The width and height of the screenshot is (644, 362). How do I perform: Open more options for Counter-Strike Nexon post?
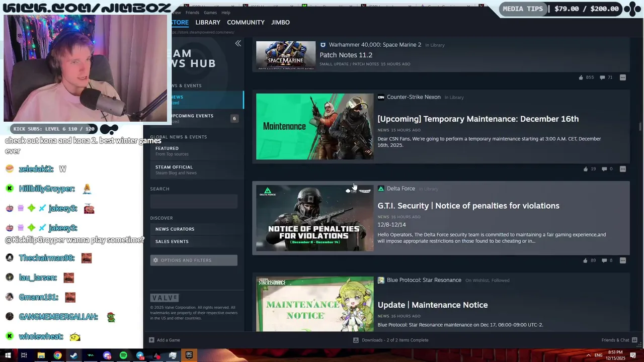(x=623, y=169)
